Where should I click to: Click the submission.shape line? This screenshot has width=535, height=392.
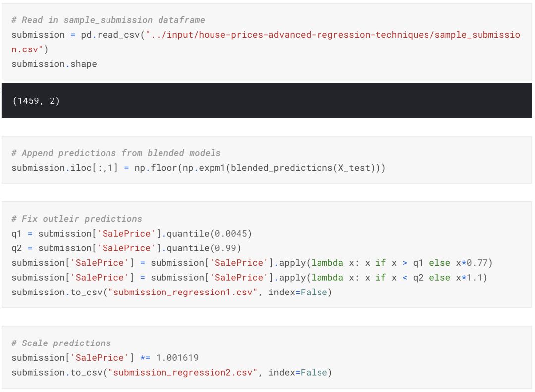pos(54,64)
